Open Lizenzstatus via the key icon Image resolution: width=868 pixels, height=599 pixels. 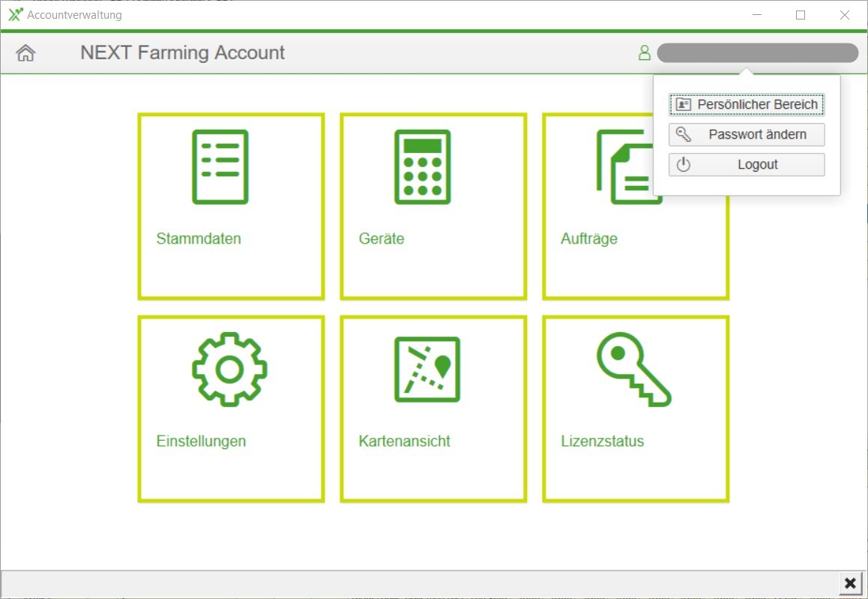(633, 369)
